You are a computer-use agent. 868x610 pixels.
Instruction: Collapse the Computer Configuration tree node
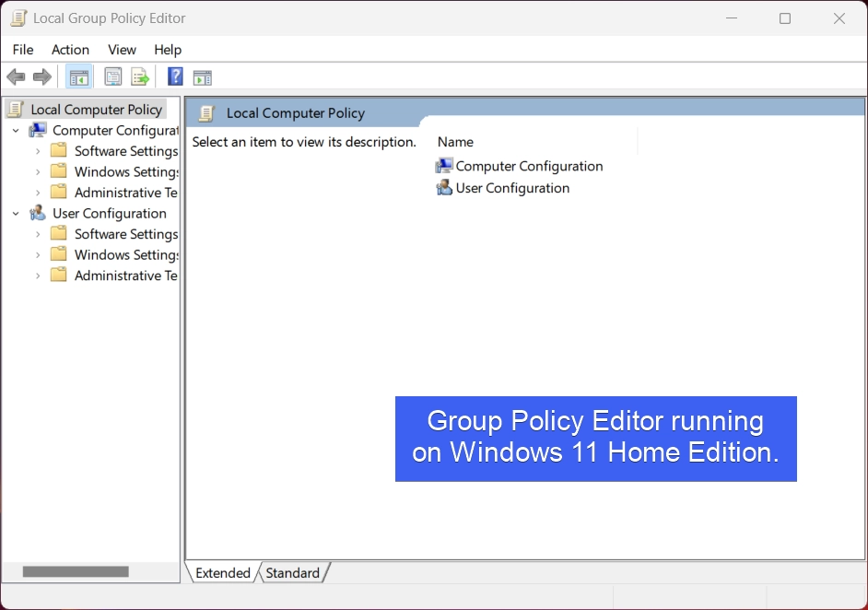point(16,131)
